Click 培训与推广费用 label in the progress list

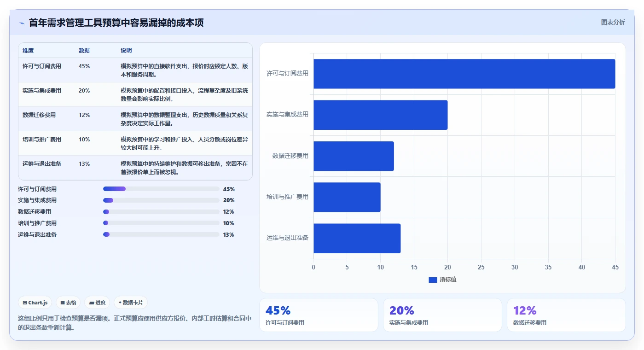click(x=37, y=223)
